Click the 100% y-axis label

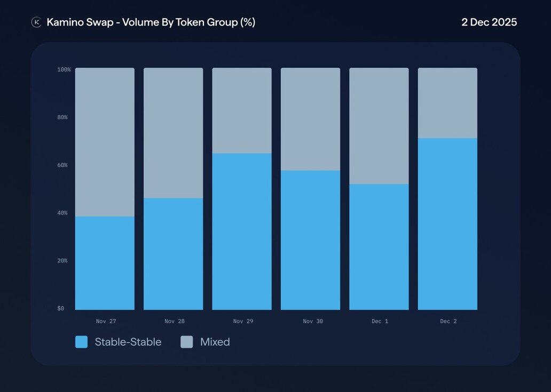(64, 70)
